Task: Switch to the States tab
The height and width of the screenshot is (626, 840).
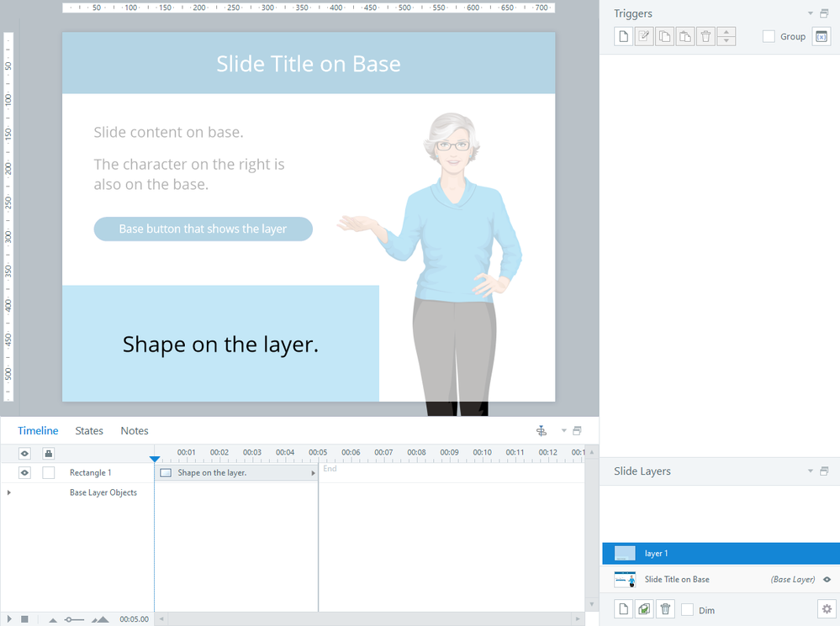Action: 89,430
